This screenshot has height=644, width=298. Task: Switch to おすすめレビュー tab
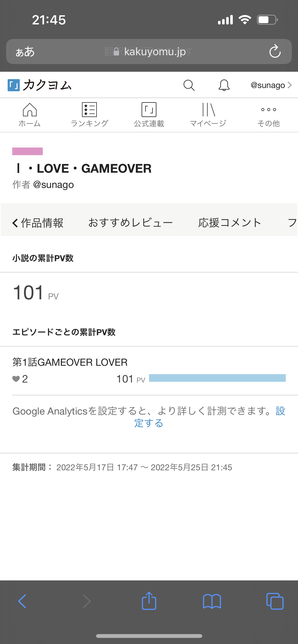(x=130, y=223)
